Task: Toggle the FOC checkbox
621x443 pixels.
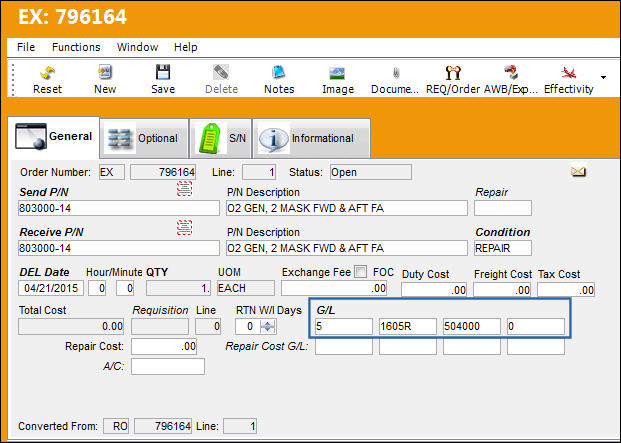Action: tap(360, 272)
